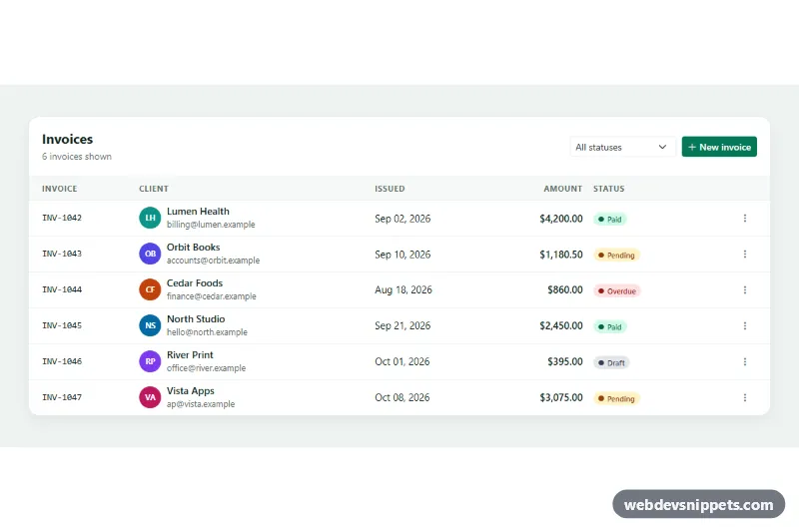Click the VA avatar for Vista Apps
Screen dimensions: 799x532
click(x=150, y=397)
